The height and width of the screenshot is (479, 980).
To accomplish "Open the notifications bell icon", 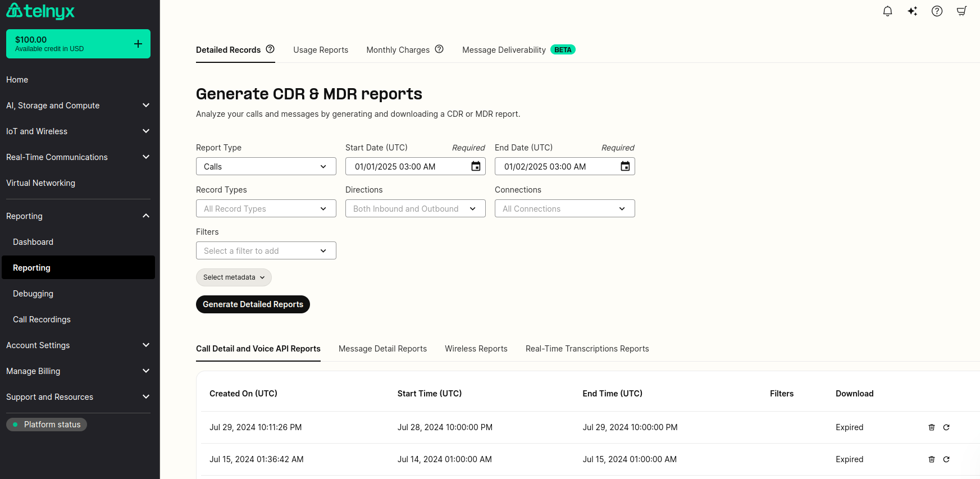I will [x=887, y=11].
